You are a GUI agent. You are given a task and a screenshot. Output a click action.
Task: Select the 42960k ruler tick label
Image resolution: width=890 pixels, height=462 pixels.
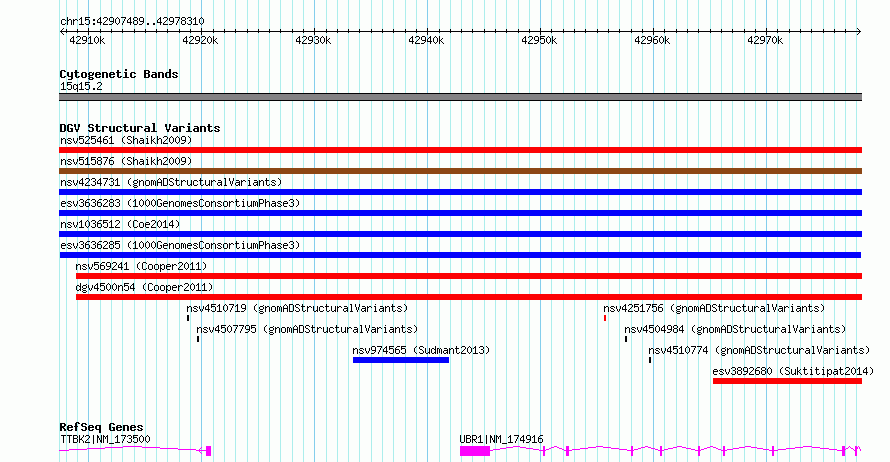click(652, 40)
